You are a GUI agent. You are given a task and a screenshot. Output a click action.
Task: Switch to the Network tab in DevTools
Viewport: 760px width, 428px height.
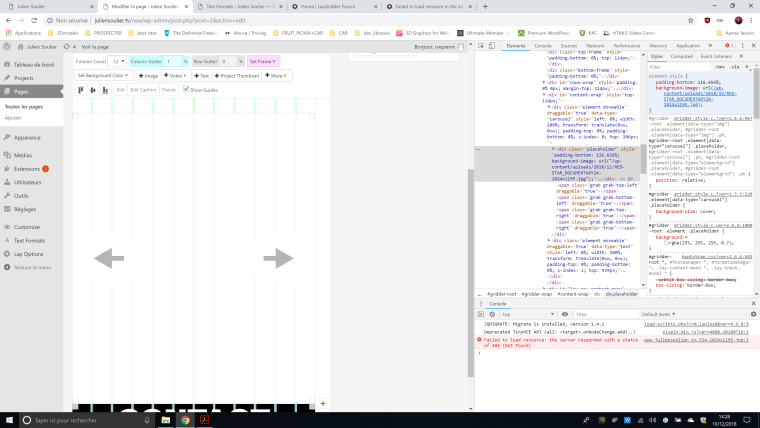tap(595, 46)
